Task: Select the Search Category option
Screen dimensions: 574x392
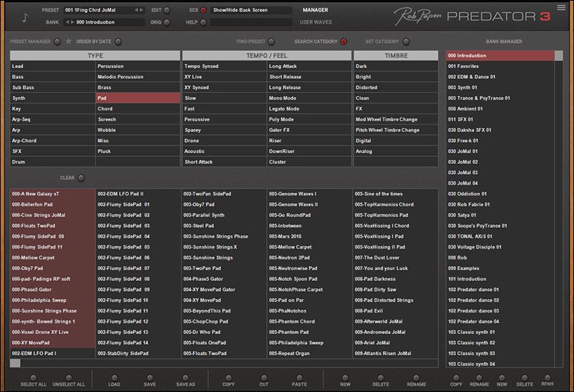Action: [344, 42]
